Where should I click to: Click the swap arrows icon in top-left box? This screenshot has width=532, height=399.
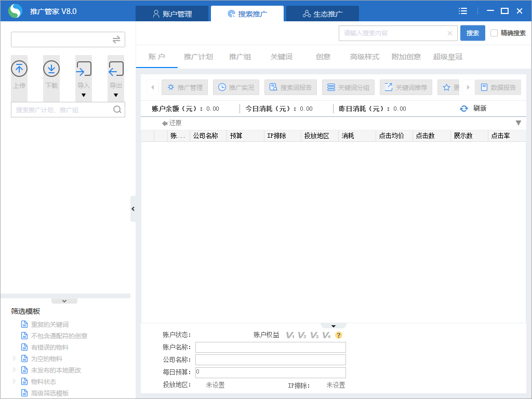116,39
